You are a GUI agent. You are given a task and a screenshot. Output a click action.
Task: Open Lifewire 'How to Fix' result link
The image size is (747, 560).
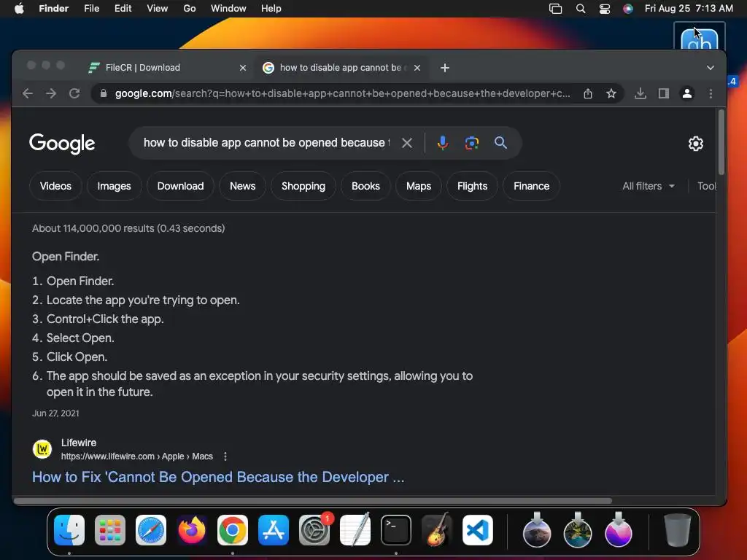[x=218, y=477]
